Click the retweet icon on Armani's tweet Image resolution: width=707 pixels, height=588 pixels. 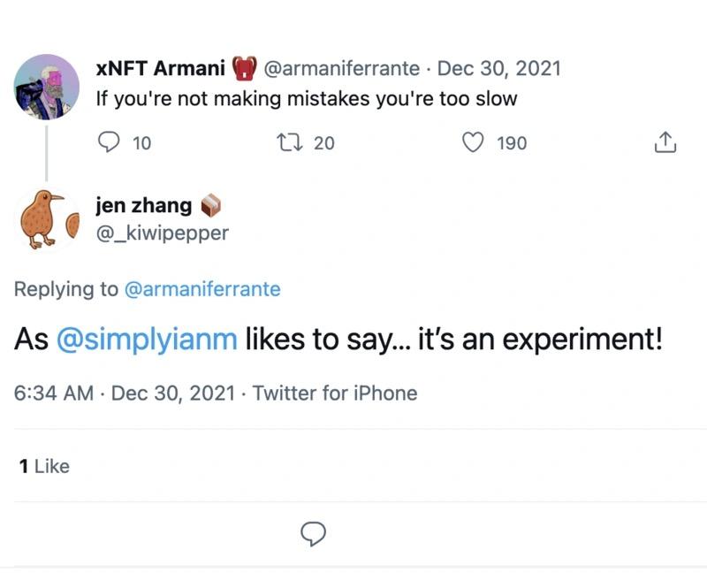pyautogui.click(x=288, y=141)
